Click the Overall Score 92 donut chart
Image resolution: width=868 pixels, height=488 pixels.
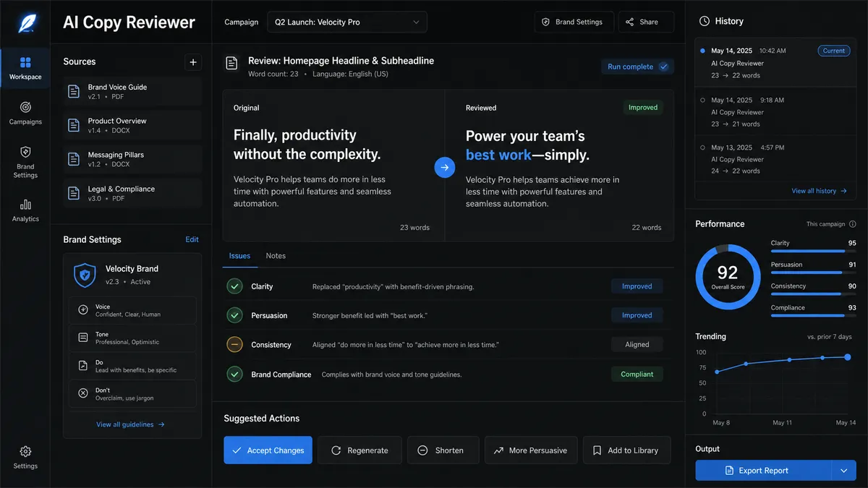tap(728, 277)
